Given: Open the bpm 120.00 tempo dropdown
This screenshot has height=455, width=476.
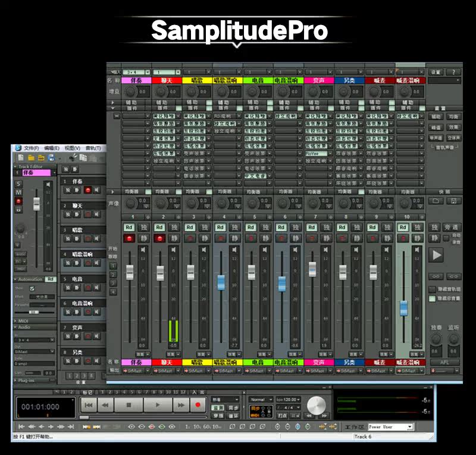Looking at the screenshot, I should pos(289,400).
